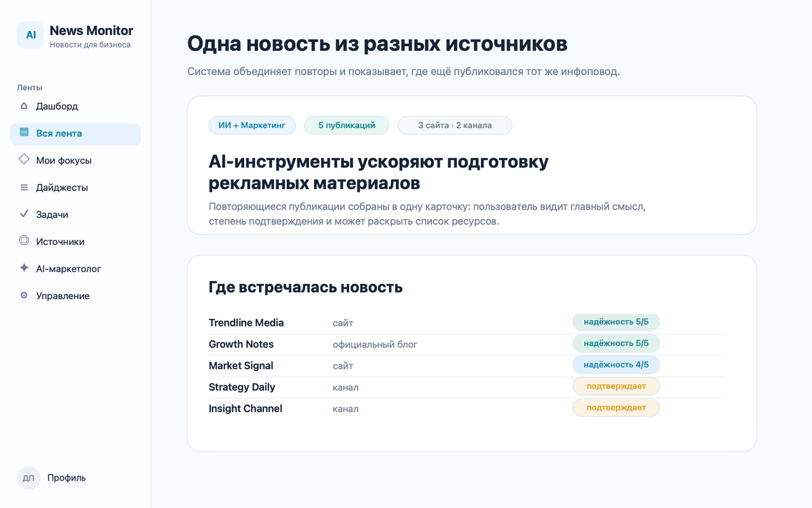Image resolution: width=812 pixels, height=508 pixels.
Task: Select the Market Signal source name
Action: click(241, 366)
